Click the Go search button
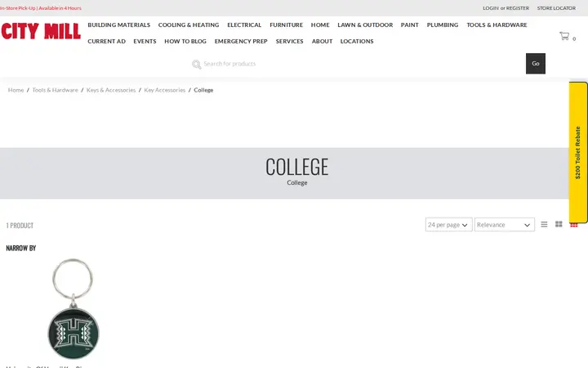The width and height of the screenshot is (588, 368). [x=536, y=64]
